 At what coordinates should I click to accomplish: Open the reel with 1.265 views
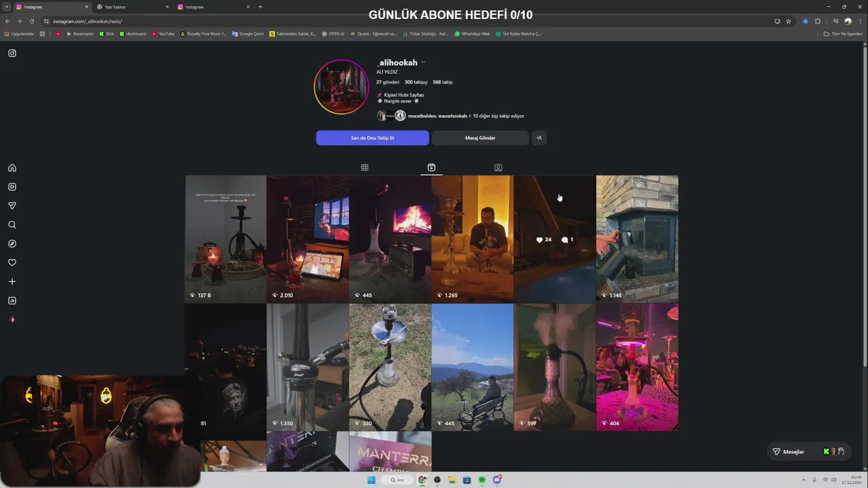473,239
